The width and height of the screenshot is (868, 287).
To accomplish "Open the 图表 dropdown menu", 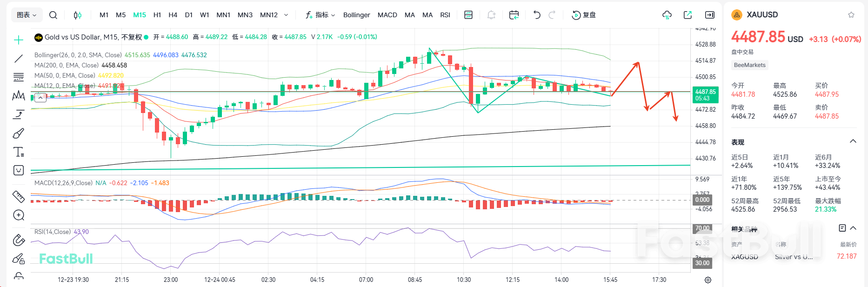I will [x=27, y=15].
